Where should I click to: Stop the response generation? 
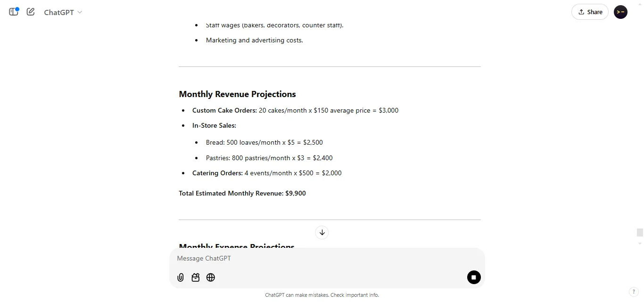[474, 278]
